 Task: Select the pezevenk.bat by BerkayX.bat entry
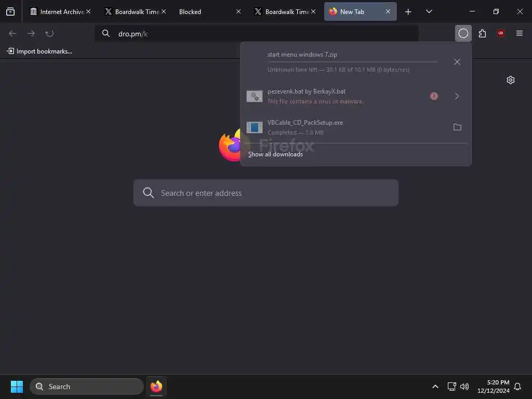click(355, 96)
